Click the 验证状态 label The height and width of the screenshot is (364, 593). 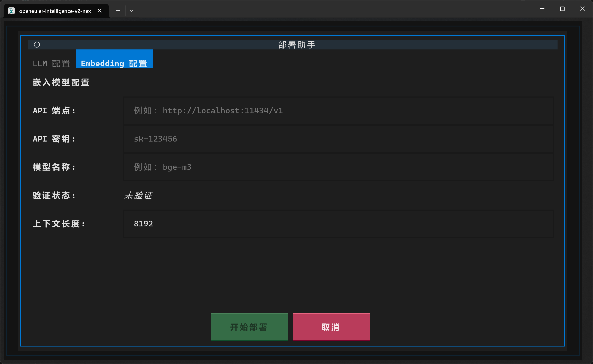54,195
